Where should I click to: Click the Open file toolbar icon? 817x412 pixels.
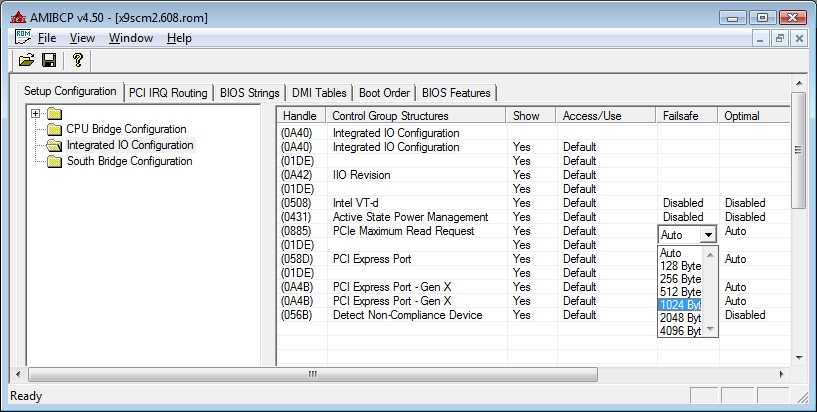coord(26,61)
